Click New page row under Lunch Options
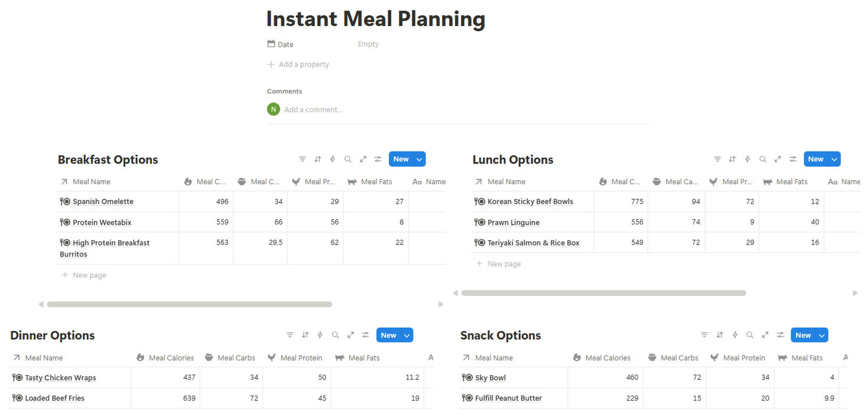This screenshot has width=868, height=416. (504, 264)
